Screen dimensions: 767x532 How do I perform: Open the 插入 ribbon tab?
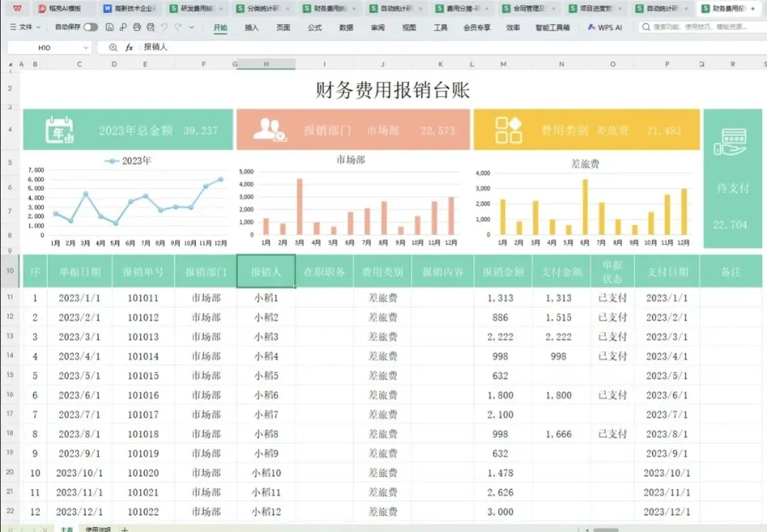(251, 28)
